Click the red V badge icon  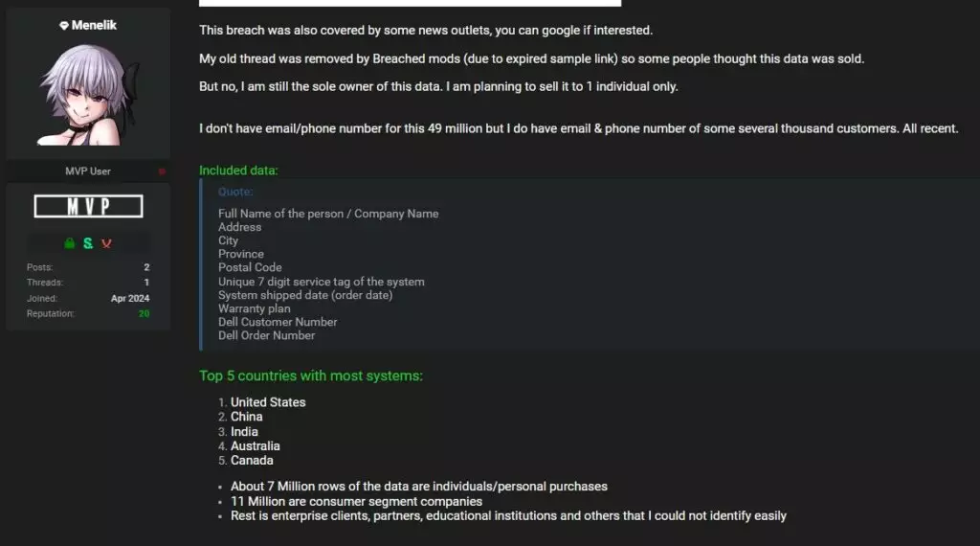click(107, 243)
